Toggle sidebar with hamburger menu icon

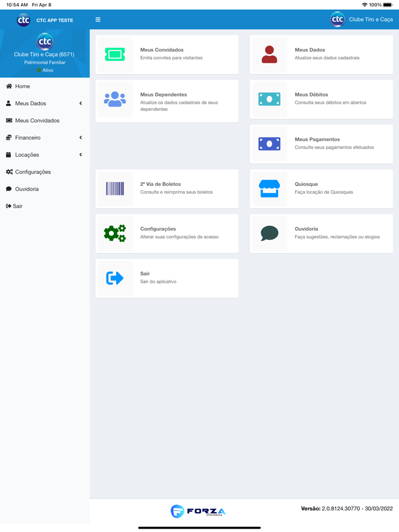tap(98, 20)
